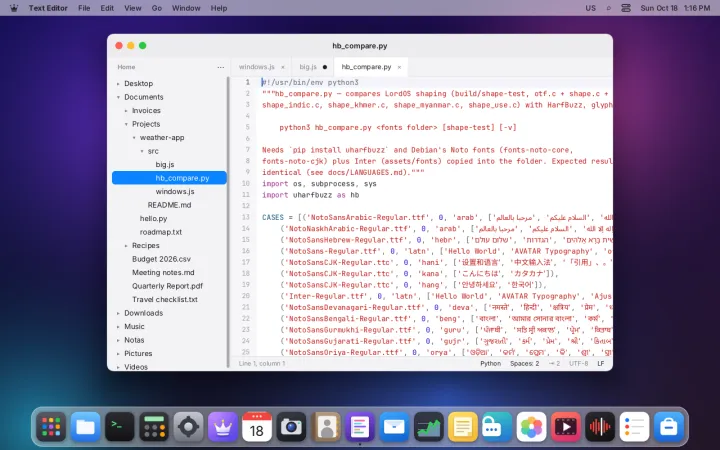Open the View menu
This screenshot has height=450, width=720.
pos(133,8)
